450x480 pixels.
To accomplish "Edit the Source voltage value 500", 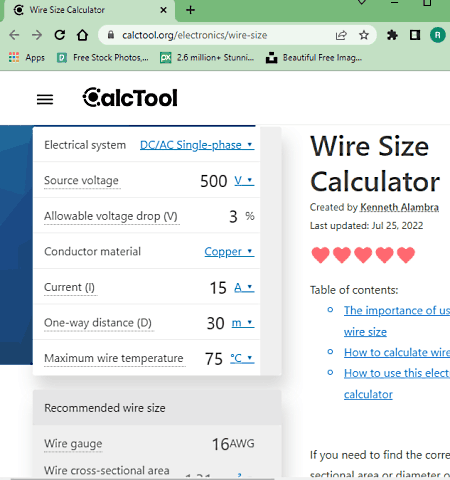I will 213,181.
